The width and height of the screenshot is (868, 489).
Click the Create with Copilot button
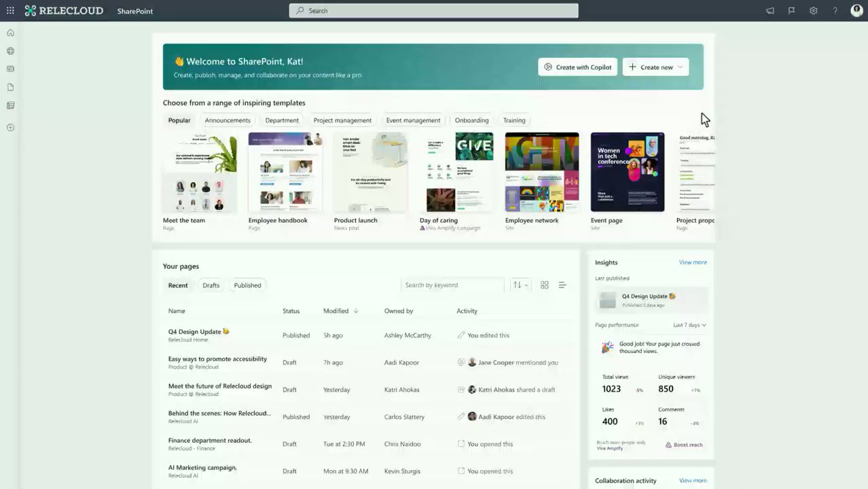(x=577, y=67)
